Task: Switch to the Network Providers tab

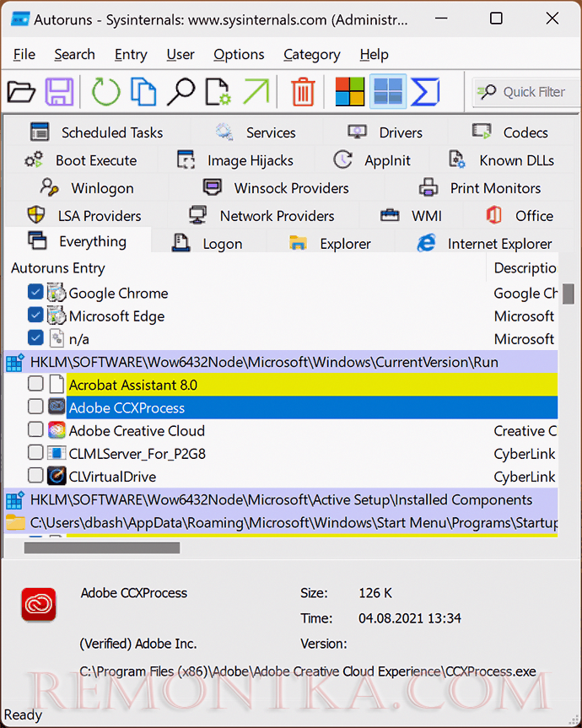Action: pos(262,215)
